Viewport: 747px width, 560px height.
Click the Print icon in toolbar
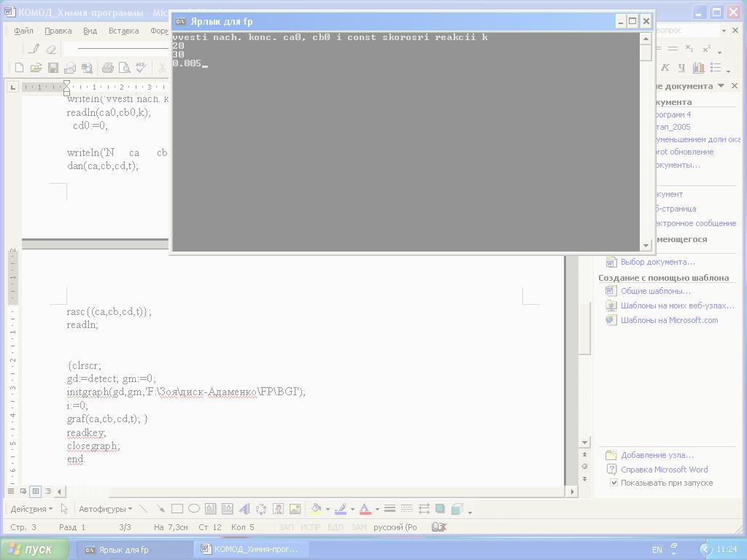[x=108, y=68]
